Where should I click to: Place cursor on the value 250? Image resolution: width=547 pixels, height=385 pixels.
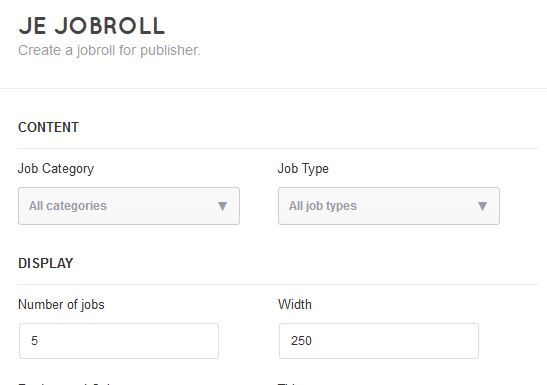[x=301, y=341]
